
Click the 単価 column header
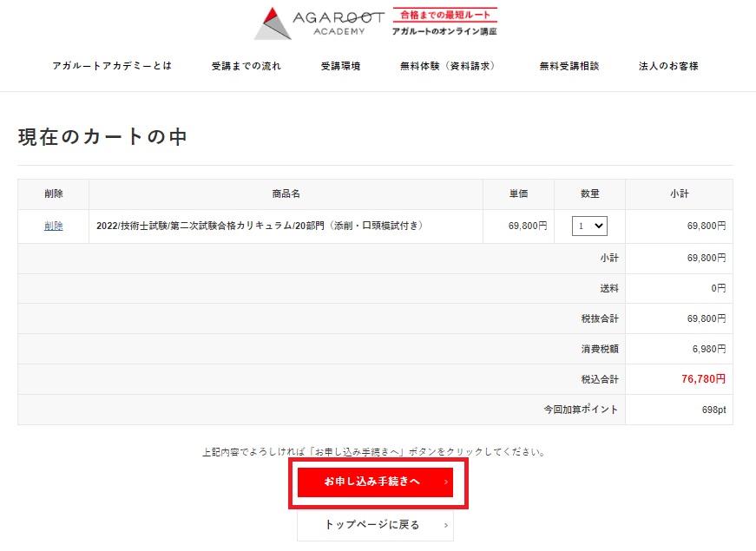519,194
